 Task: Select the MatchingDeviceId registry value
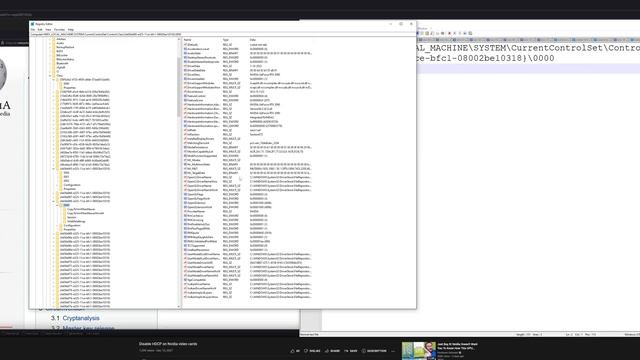point(196,143)
